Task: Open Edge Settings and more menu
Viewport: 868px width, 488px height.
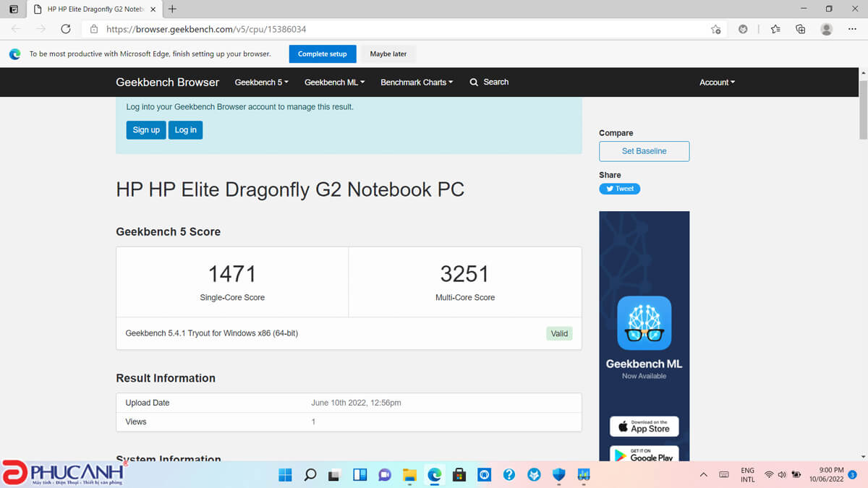Action: (851, 30)
